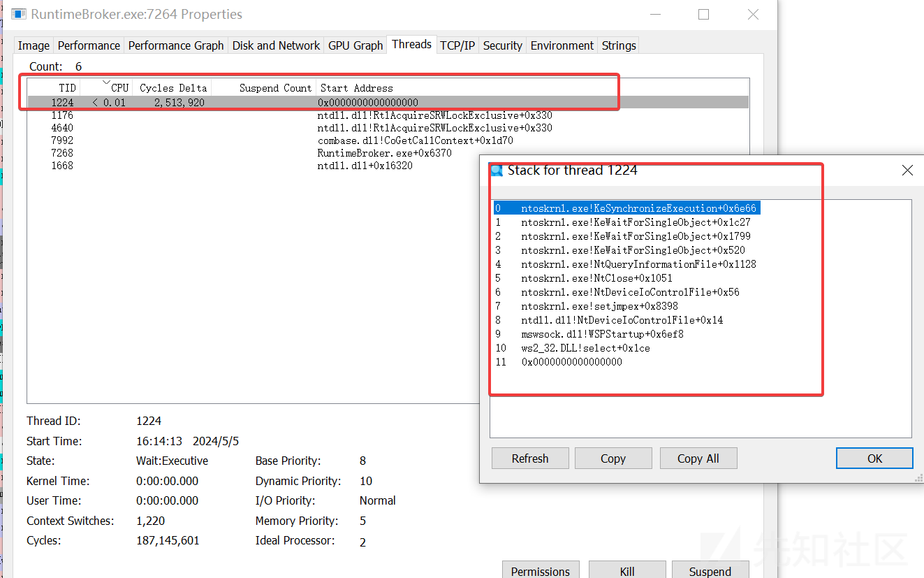Viewport: 924px width, 578px height.
Task: Close the Stack for thread 1224 dialog
Action: (x=907, y=170)
